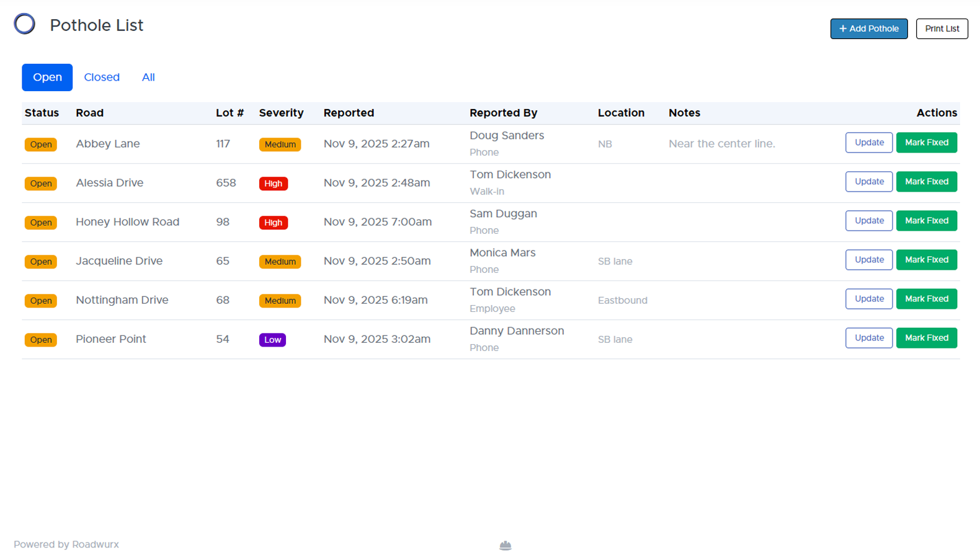Mark Nottingham Drive pothole as fixed
This screenshot has height=558, width=980.
[x=926, y=299]
